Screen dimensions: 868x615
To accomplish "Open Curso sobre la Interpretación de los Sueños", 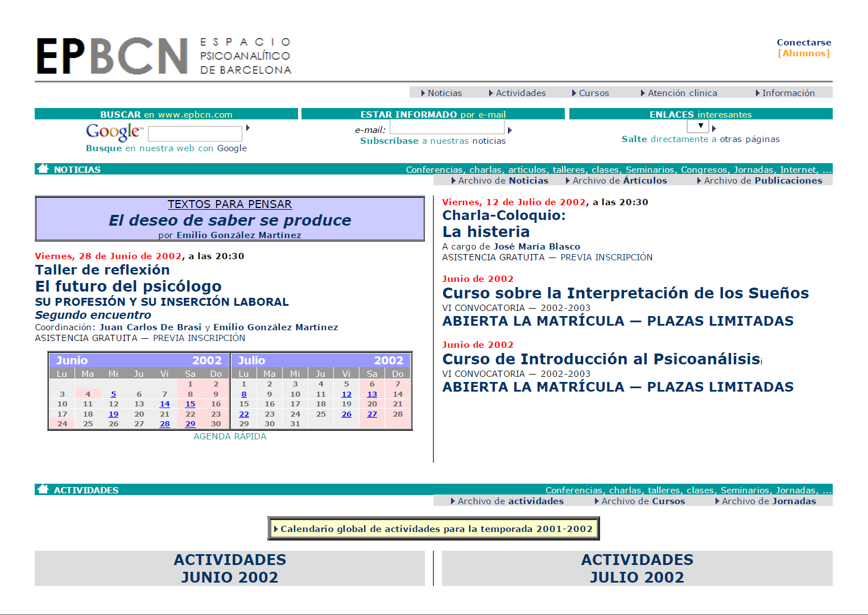I will [x=626, y=293].
